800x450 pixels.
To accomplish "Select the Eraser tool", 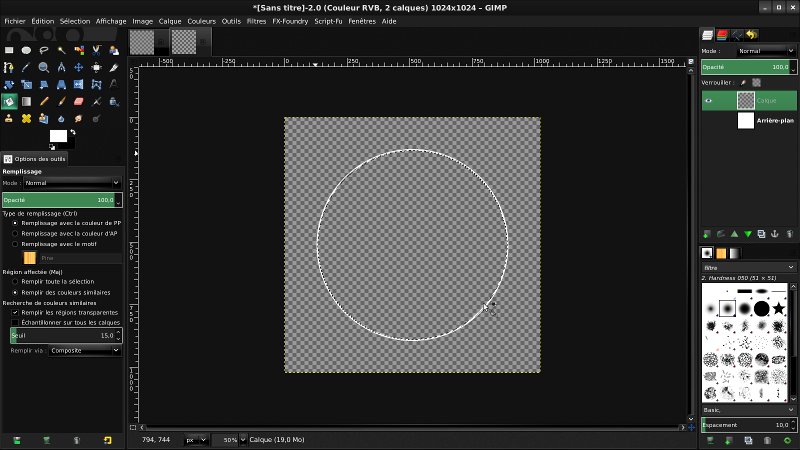I will point(79,102).
